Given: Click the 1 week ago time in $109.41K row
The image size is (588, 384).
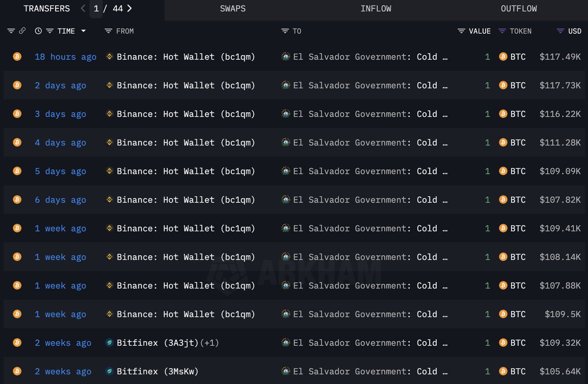Looking at the screenshot, I should 60,228.
